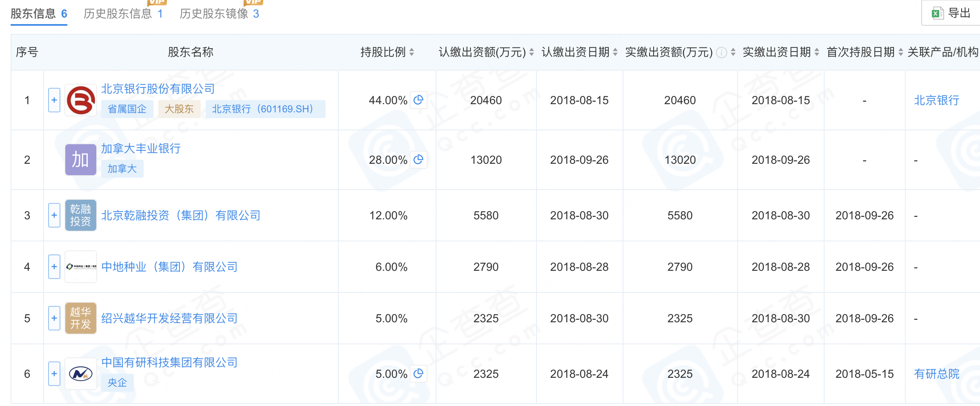Sort by 认缴出资额(万元) column
This screenshot has width=980, height=406.
tap(532, 52)
